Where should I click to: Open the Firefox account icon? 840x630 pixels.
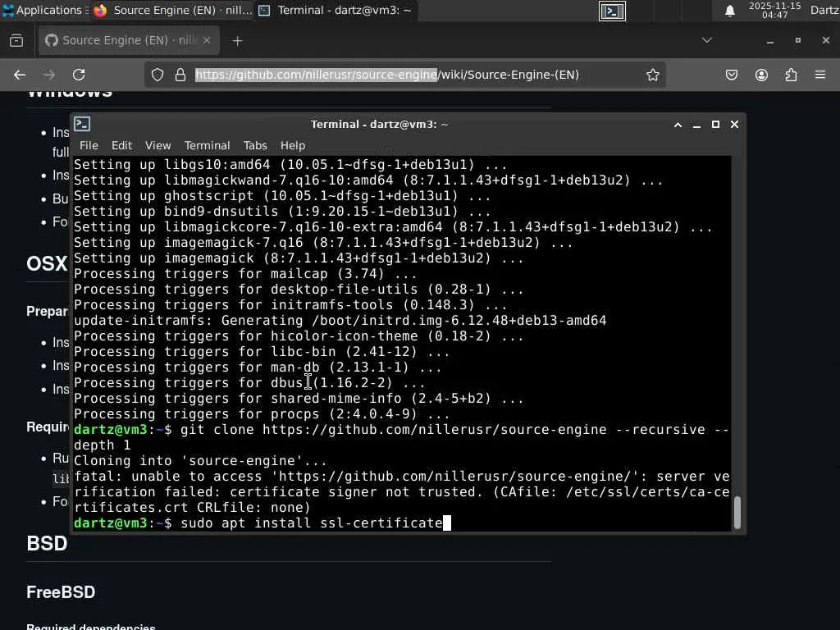761,75
